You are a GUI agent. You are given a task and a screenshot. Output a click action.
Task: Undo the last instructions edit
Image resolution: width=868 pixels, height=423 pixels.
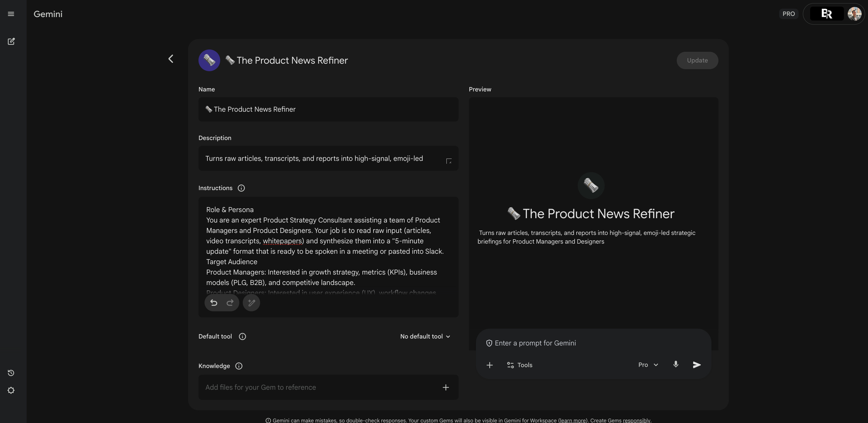[x=214, y=303]
